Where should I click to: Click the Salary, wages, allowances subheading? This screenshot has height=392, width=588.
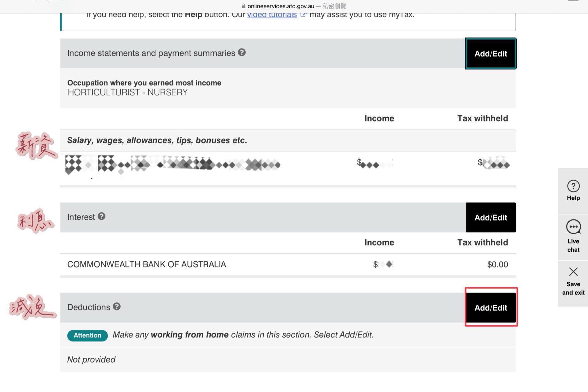(x=157, y=140)
